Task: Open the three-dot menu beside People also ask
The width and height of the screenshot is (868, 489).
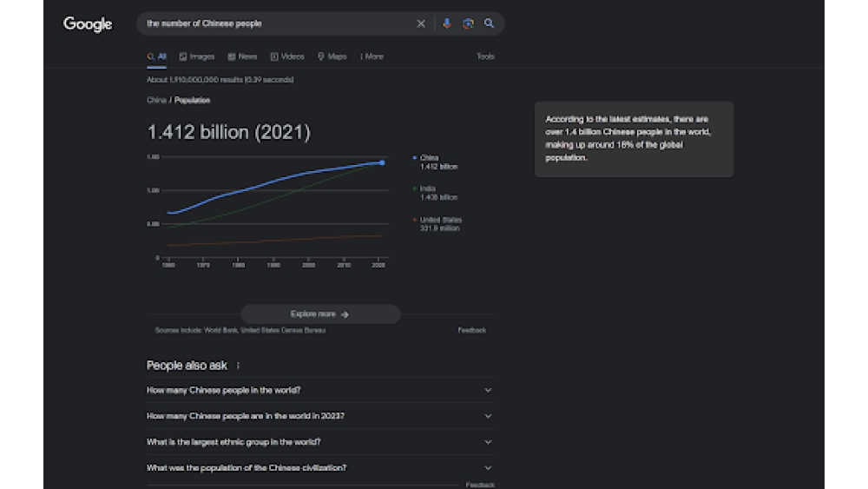Action: pos(238,366)
